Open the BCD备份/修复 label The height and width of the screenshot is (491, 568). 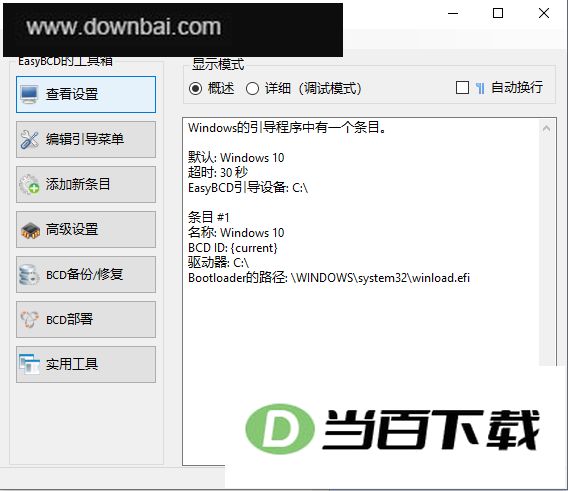84,274
